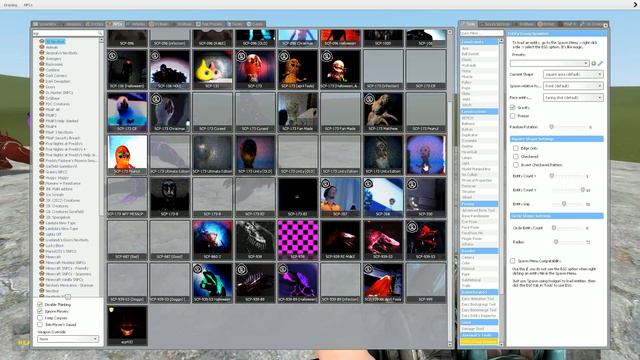Image resolution: width=640 pixels, height=360 pixels.
Task: Adjust the Entity Gap slider
Action: (568, 204)
